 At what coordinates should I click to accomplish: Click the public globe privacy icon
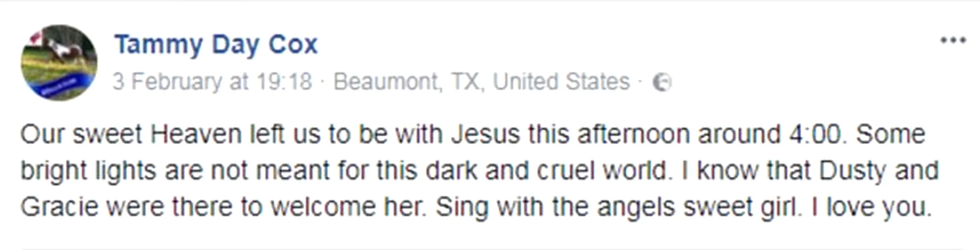(x=662, y=82)
